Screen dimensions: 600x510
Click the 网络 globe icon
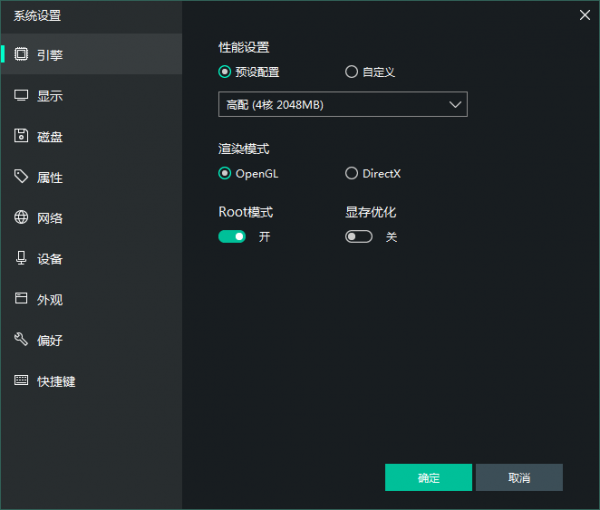click(21, 217)
